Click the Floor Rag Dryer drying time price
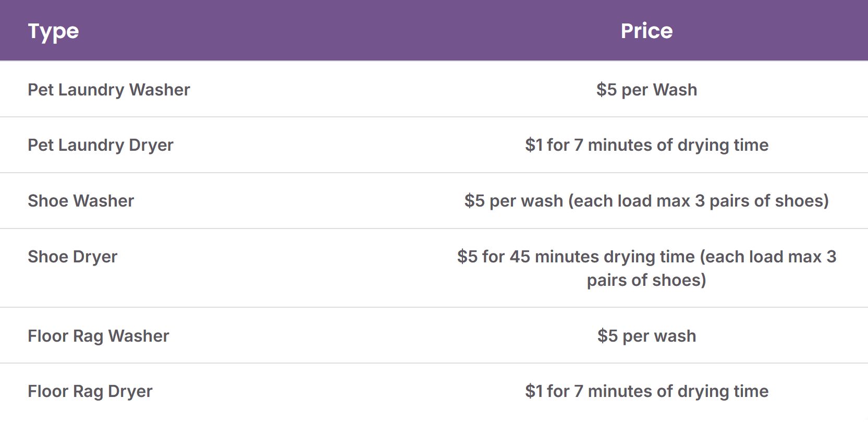Image resolution: width=868 pixels, height=422 pixels. [646, 391]
